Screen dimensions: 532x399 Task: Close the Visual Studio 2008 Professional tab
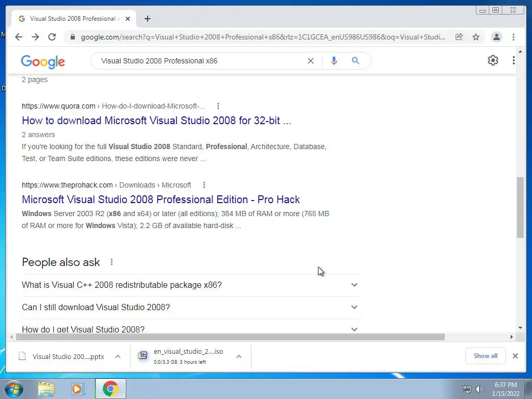coord(128,19)
